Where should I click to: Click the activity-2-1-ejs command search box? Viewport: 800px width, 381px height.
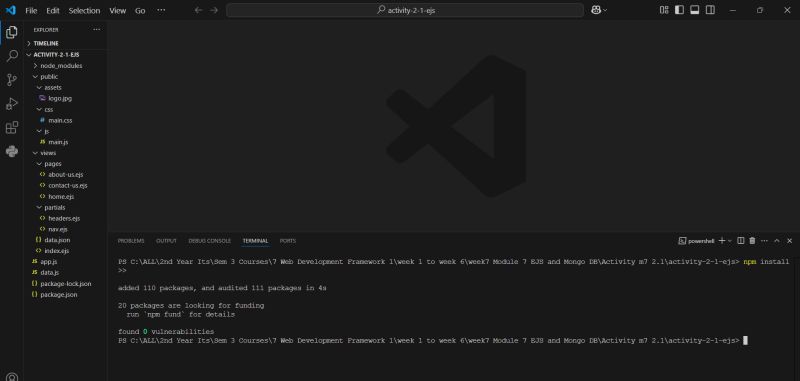[405, 10]
